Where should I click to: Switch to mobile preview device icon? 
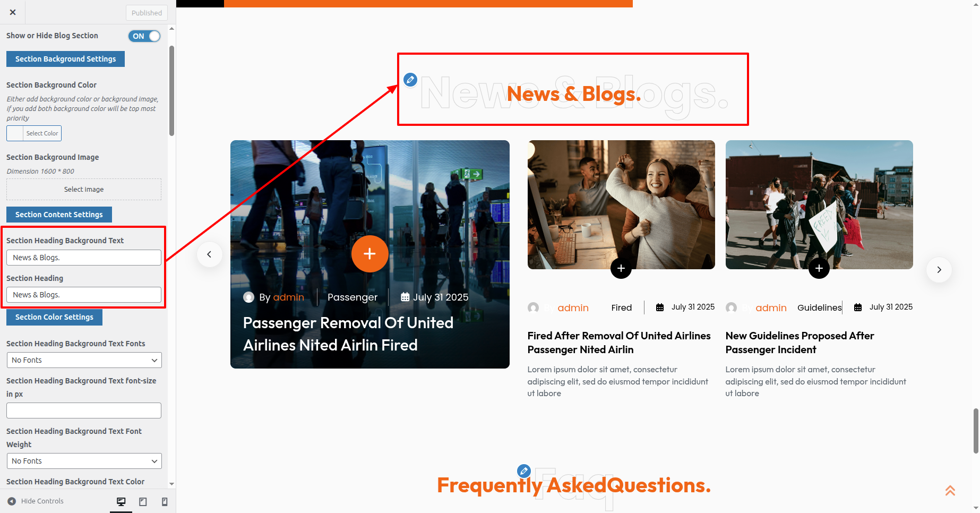(165, 501)
